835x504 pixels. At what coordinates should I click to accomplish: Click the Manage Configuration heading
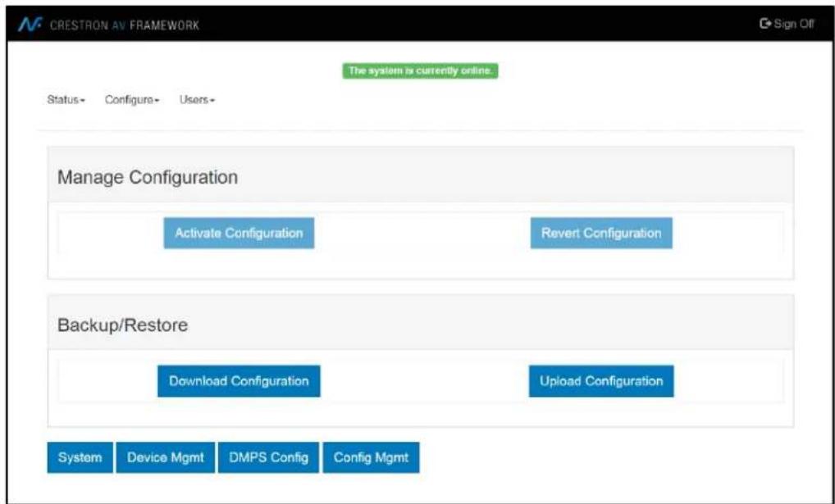pyautogui.click(x=148, y=177)
